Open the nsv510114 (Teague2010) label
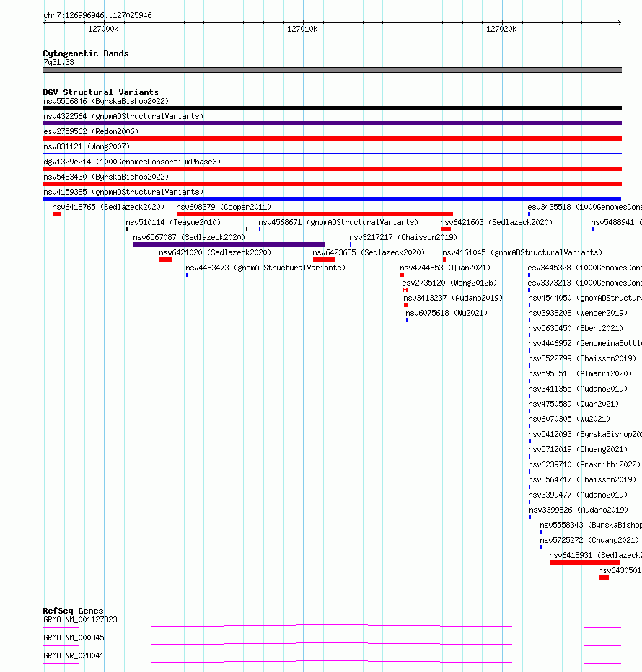642x672 pixels. point(173,222)
